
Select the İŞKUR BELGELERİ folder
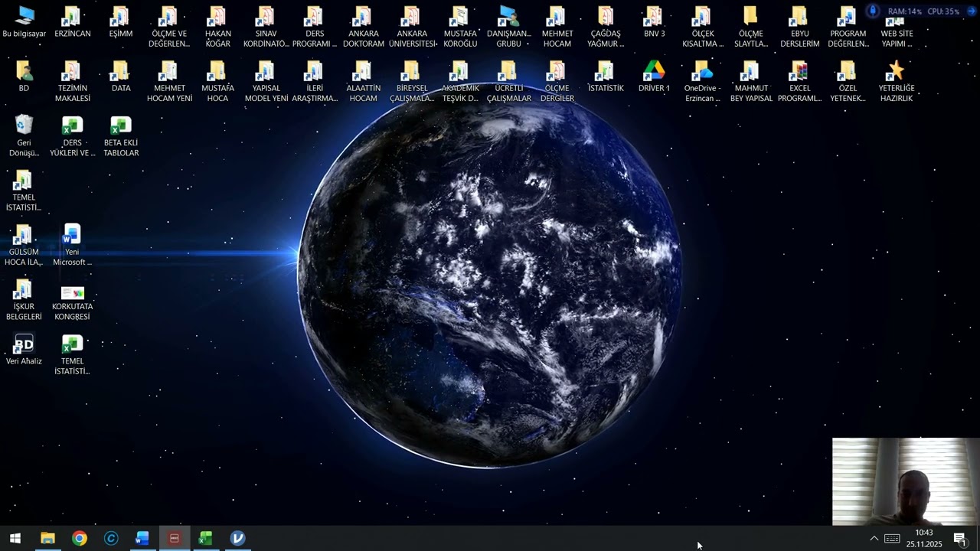coord(24,300)
